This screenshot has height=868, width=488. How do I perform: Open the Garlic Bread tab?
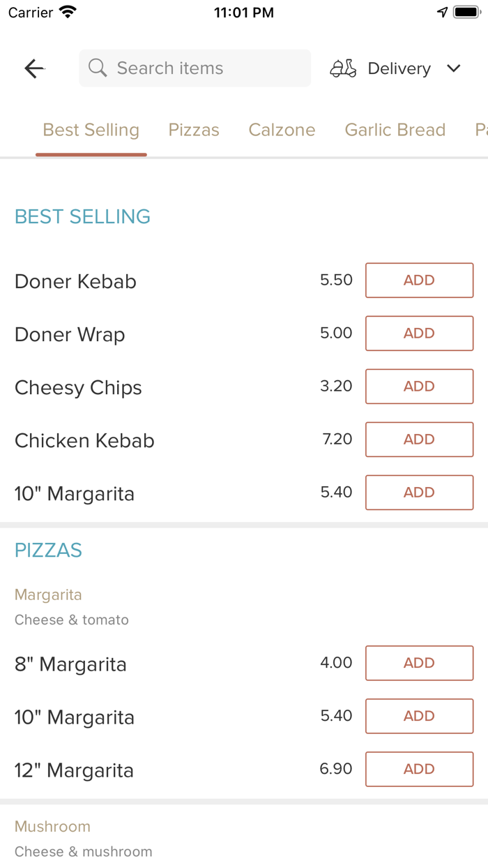395,129
